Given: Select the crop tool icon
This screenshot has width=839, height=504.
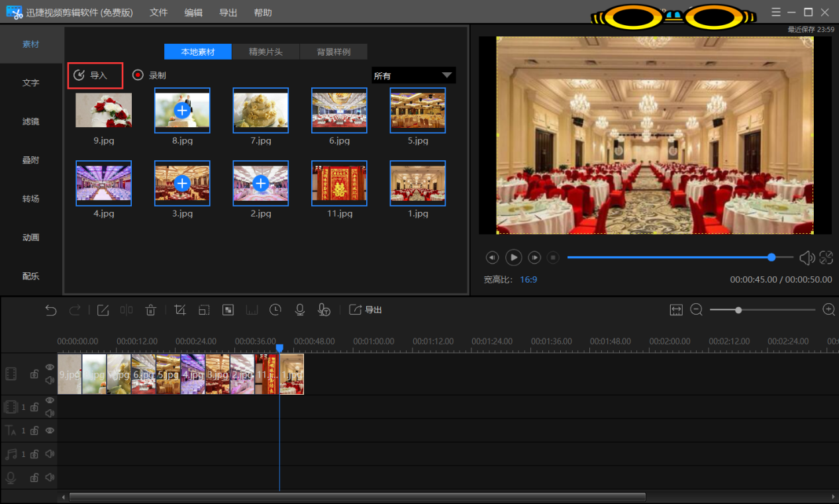Looking at the screenshot, I should pos(179,310).
